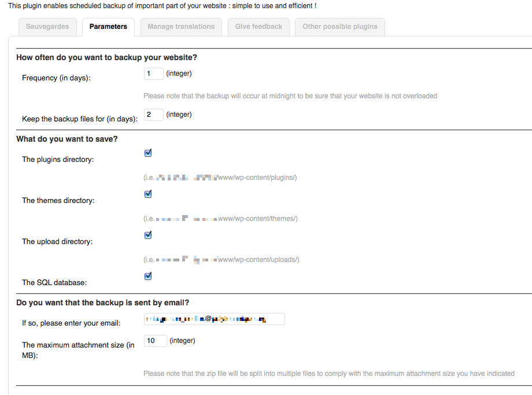Click the Frequency (in days) input field
The image size is (532, 395).
[x=154, y=73]
